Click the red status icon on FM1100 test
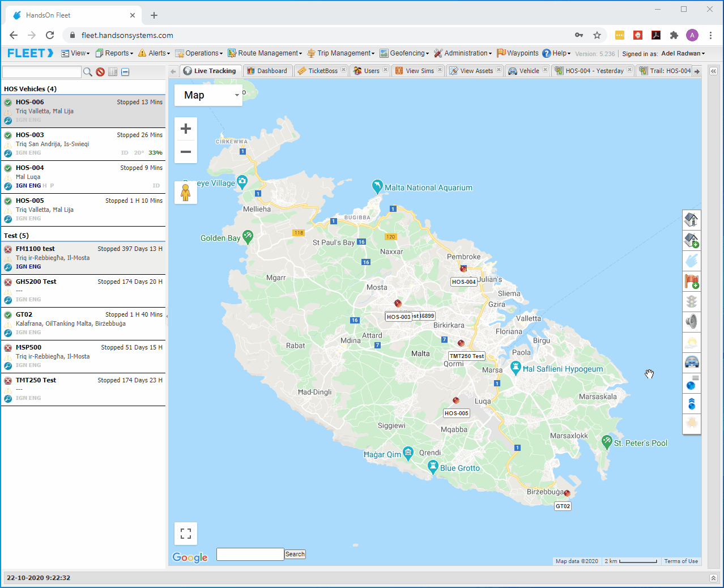 click(x=8, y=249)
